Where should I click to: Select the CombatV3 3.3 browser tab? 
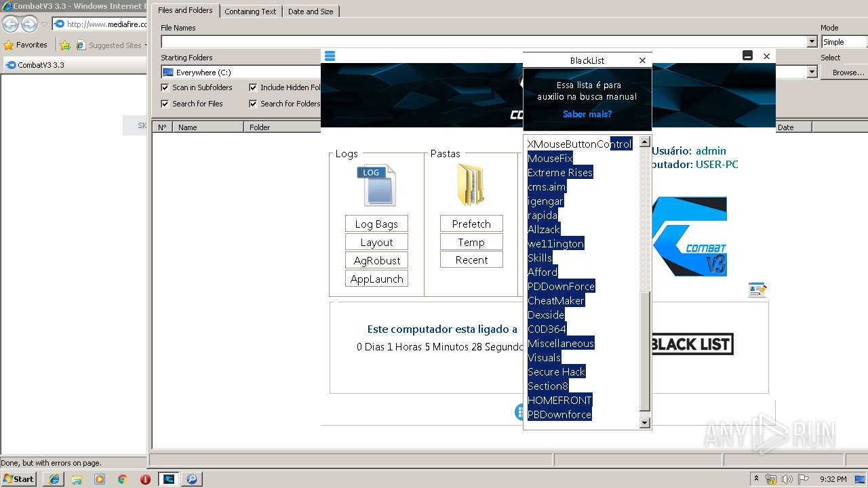point(73,65)
